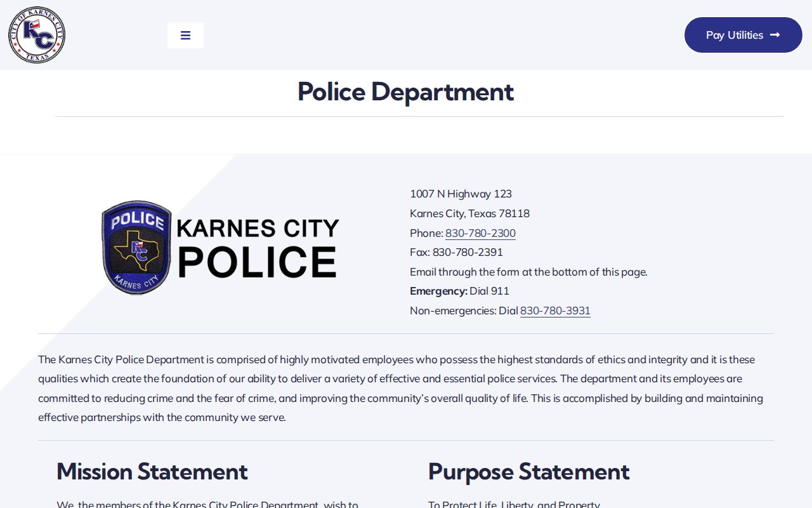Image resolution: width=812 pixels, height=508 pixels.
Task: Click the Purpose Statement heading
Action: tap(528, 472)
